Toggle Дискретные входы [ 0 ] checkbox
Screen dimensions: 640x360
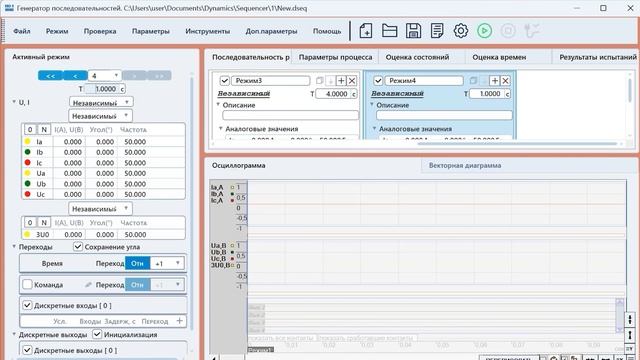[27, 305]
